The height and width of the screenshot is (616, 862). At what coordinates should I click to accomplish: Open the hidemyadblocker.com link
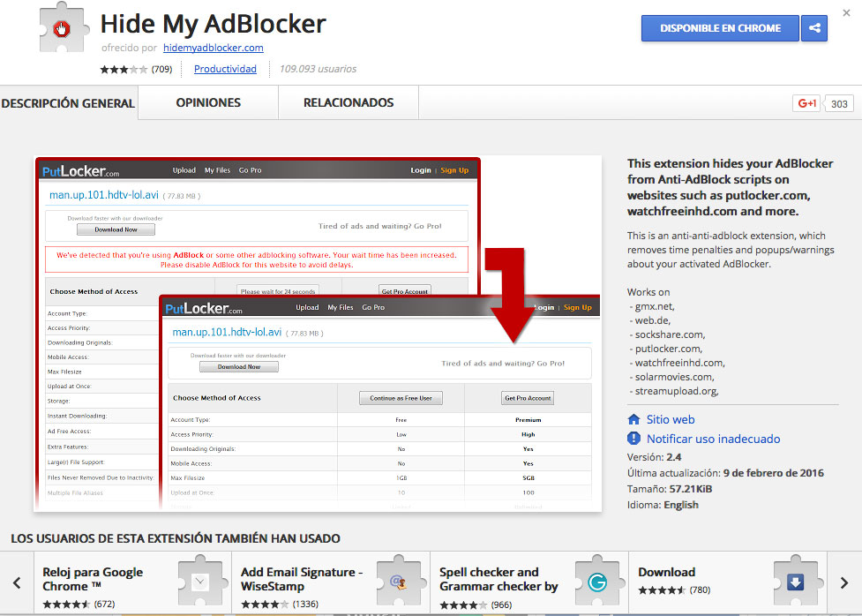213,48
